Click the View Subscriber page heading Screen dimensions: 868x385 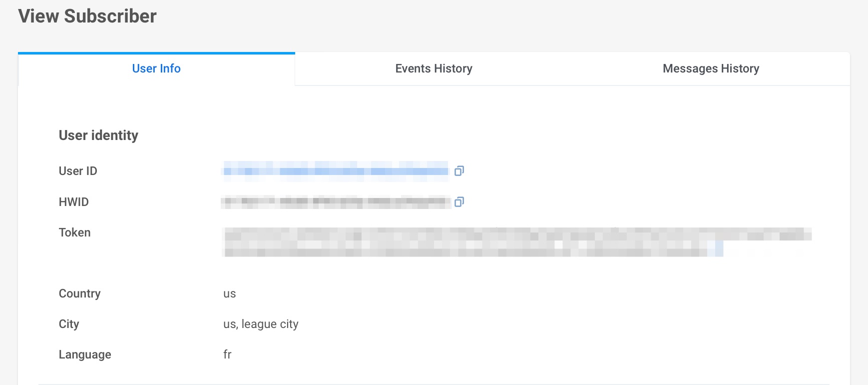[x=87, y=16]
